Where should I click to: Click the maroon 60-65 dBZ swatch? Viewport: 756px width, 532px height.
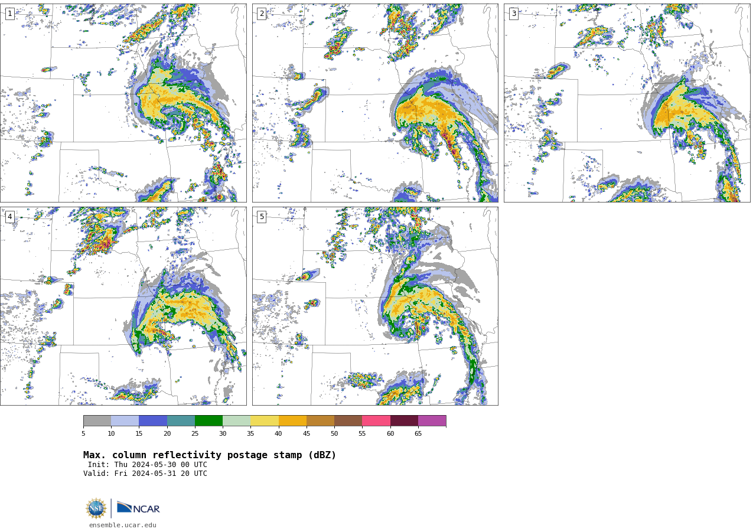click(404, 421)
